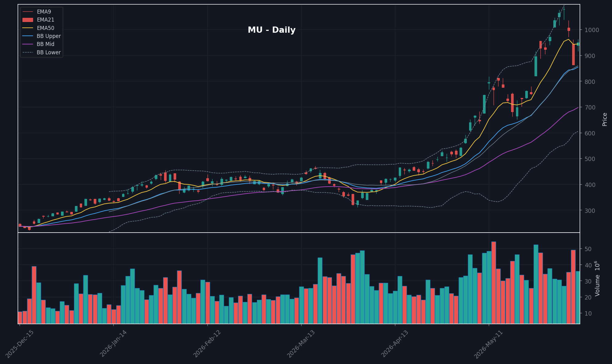
Task: Click the 2025-Dec-15 date label
Action: point(19,344)
